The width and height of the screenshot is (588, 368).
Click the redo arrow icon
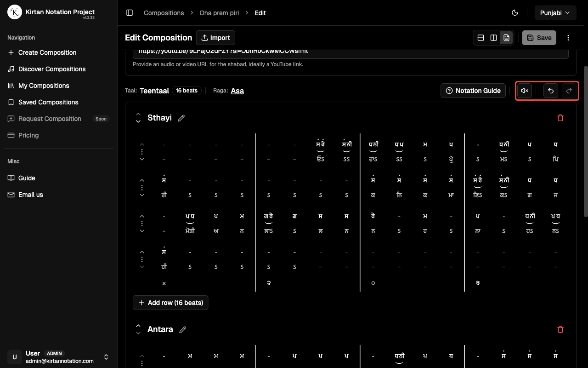tap(569, 91)
